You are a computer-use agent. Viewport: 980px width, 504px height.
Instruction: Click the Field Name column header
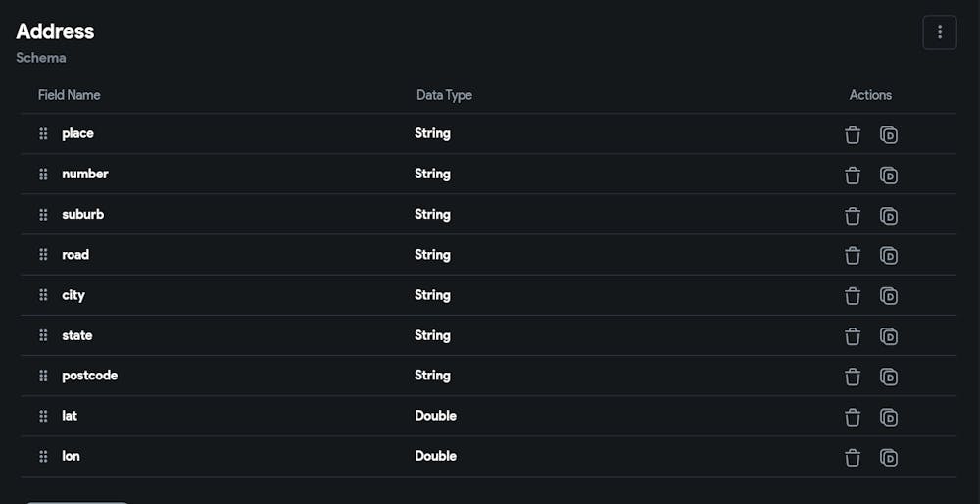[69, 95]
